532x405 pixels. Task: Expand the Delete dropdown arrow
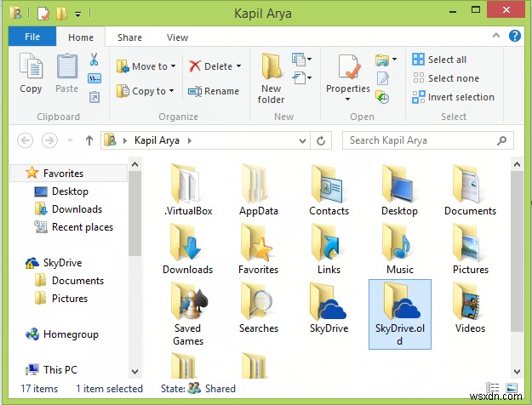coord(239,66)
